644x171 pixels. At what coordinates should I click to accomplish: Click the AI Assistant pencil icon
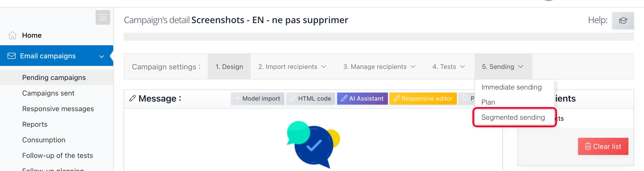click(x=345, y=98)
